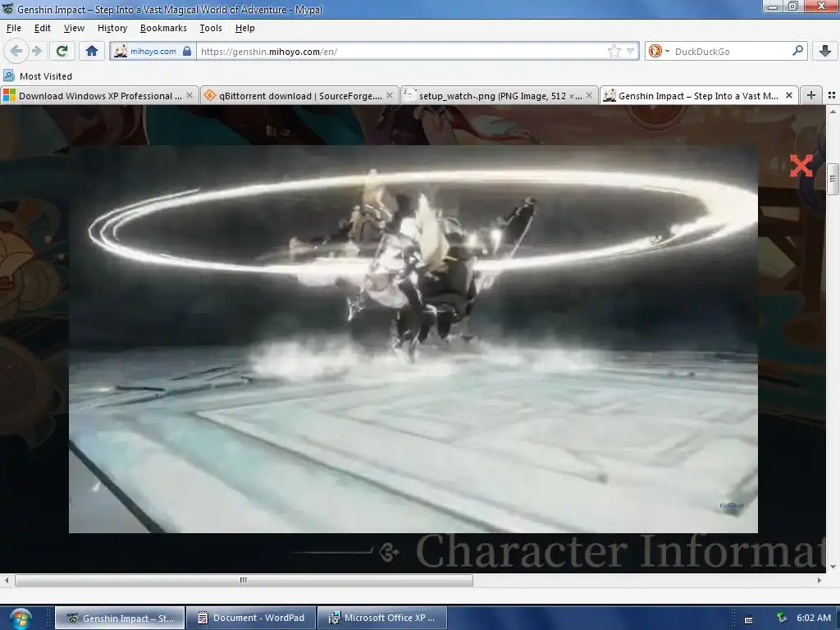Open the Most Visited bookmarks folder

tap(38, 76)
